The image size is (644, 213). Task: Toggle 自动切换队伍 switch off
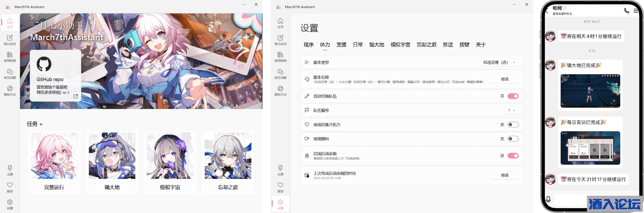[513, 96]
